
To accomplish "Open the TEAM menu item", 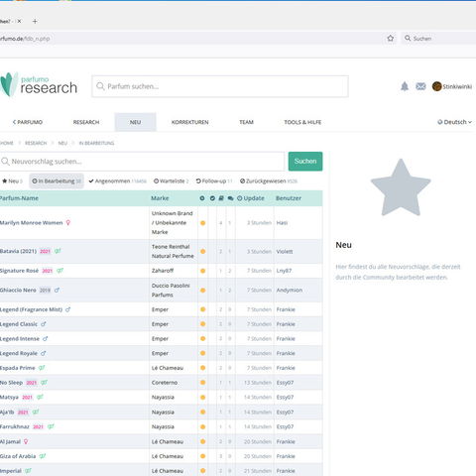I will (x=246, y=122).
